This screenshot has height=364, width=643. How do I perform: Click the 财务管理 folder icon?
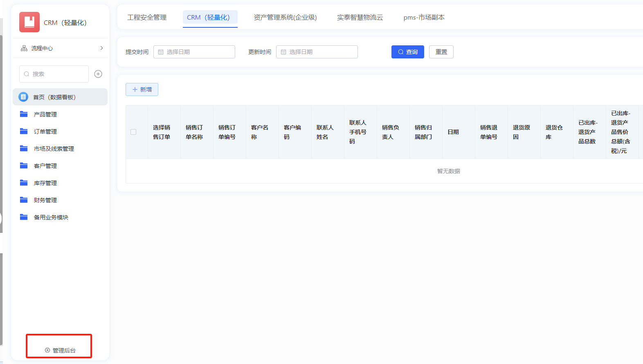point(24,200)
